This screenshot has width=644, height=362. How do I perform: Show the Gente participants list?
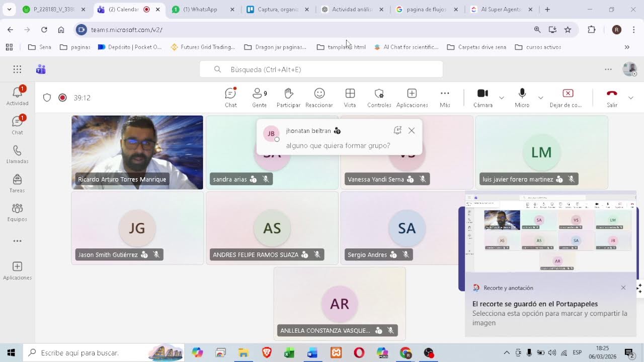[260, 98]
